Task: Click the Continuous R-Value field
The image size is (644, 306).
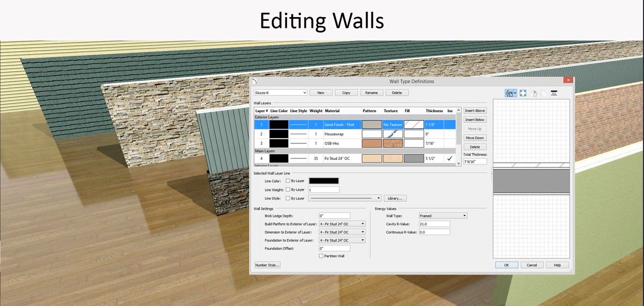Action: [x=434, y=232]
